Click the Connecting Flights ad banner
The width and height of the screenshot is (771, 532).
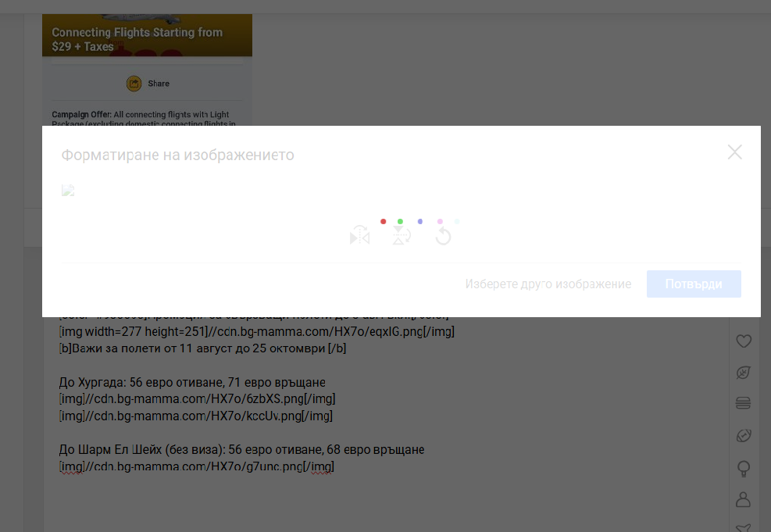[x=147, y=35]
